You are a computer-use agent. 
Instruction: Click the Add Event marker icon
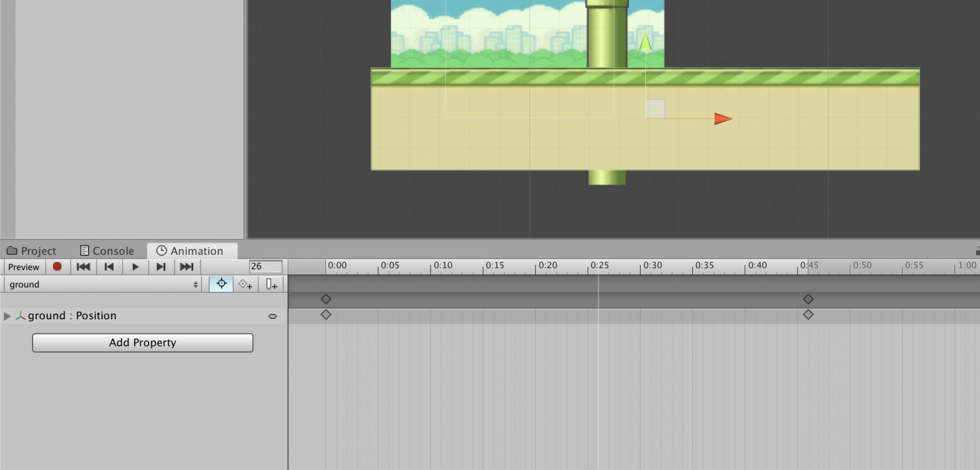271,284
